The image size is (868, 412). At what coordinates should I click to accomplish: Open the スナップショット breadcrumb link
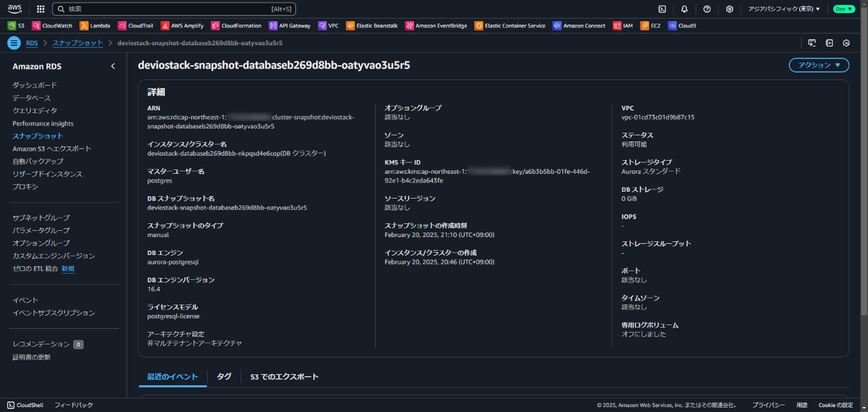tap(77, 43)
